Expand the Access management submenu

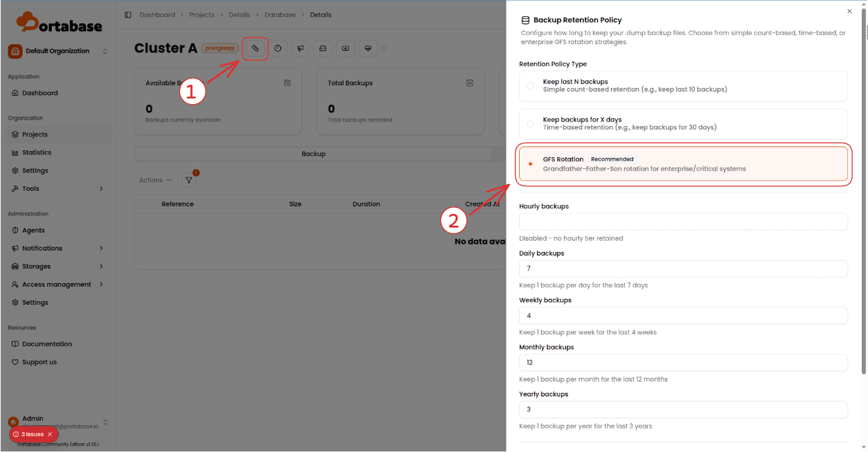pos(57,284)
